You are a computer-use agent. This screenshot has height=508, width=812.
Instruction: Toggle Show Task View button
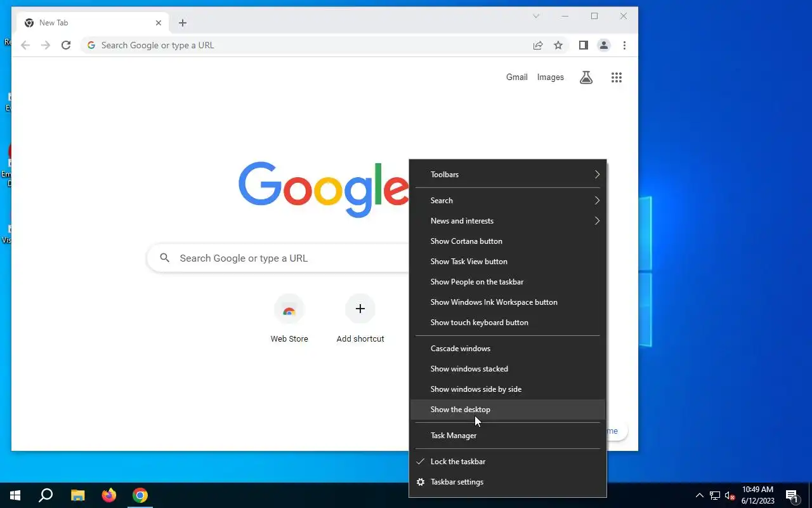(507, 262)
